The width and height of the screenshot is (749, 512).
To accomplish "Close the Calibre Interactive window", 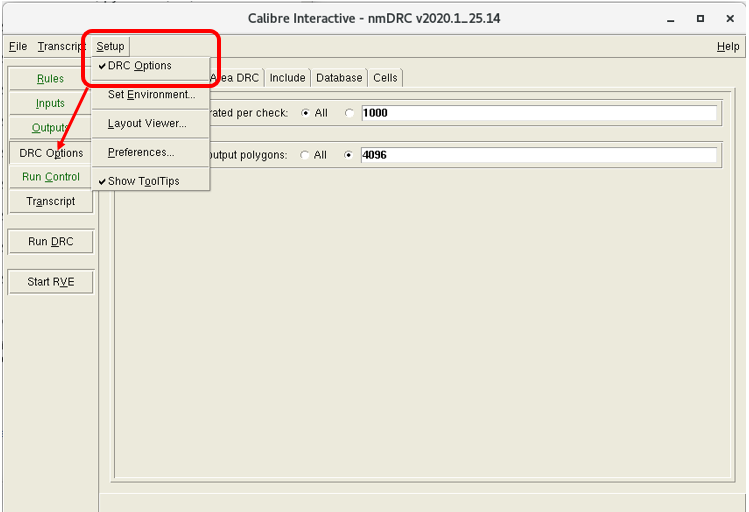I will click(730, 19).
